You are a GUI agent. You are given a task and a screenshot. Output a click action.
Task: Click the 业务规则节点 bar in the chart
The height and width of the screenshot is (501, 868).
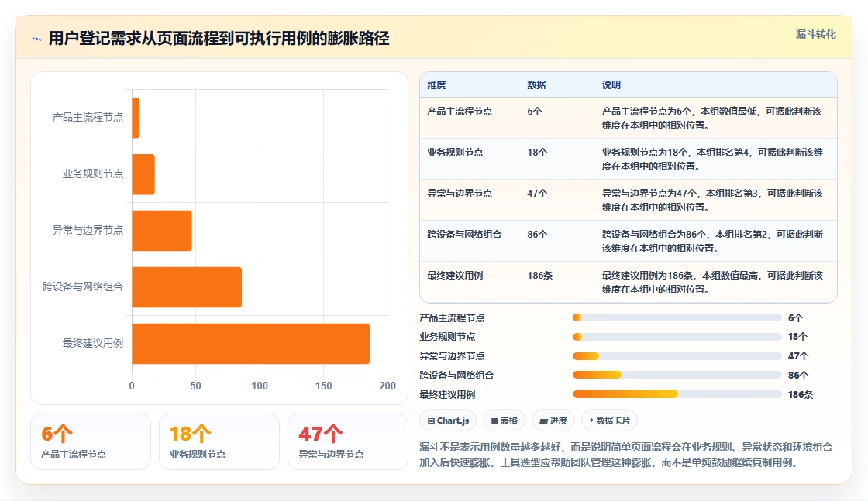click(143, 174)
